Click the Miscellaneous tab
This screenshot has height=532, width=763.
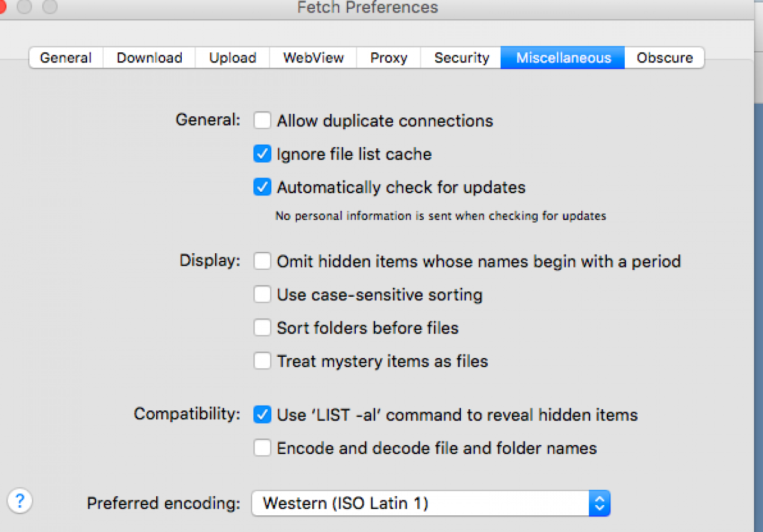[563, 58]
